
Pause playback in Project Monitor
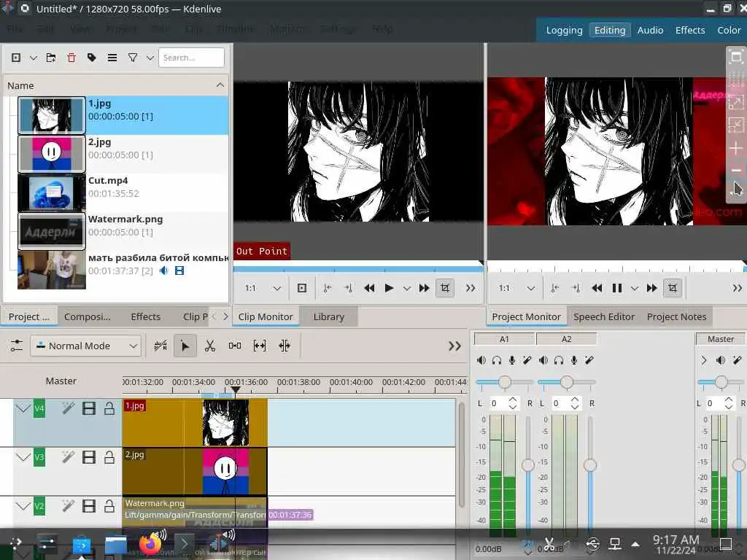click(617, 288)
